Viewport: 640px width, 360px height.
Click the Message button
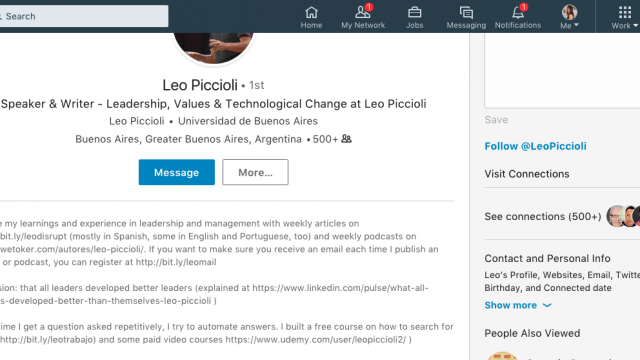tap(177, 172)
